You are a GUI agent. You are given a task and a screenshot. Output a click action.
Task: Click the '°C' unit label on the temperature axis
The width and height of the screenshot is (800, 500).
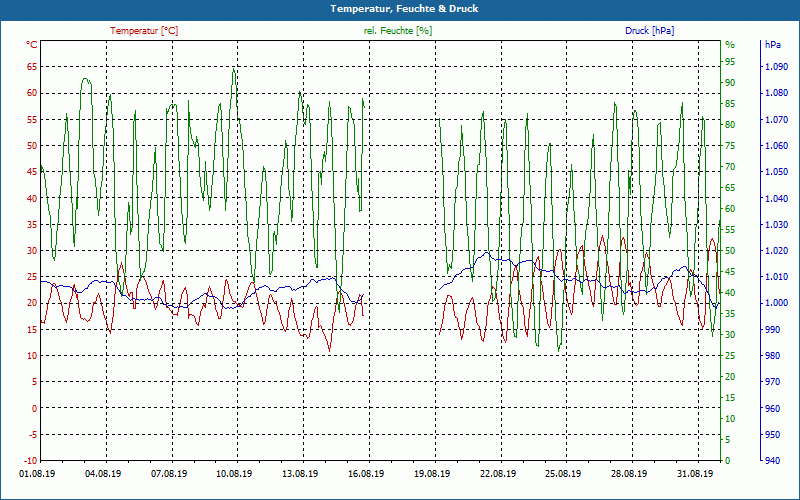click(x=32, y=45)
